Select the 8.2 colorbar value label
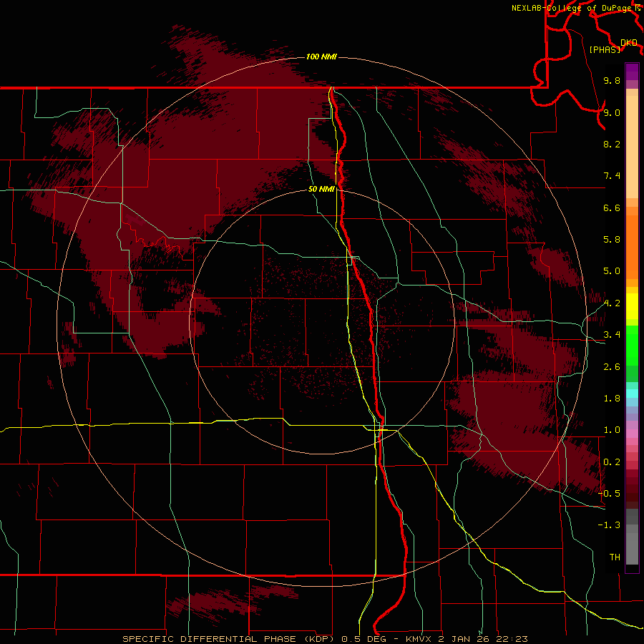This screenshot has width=644, height=644. click(612, 144)
